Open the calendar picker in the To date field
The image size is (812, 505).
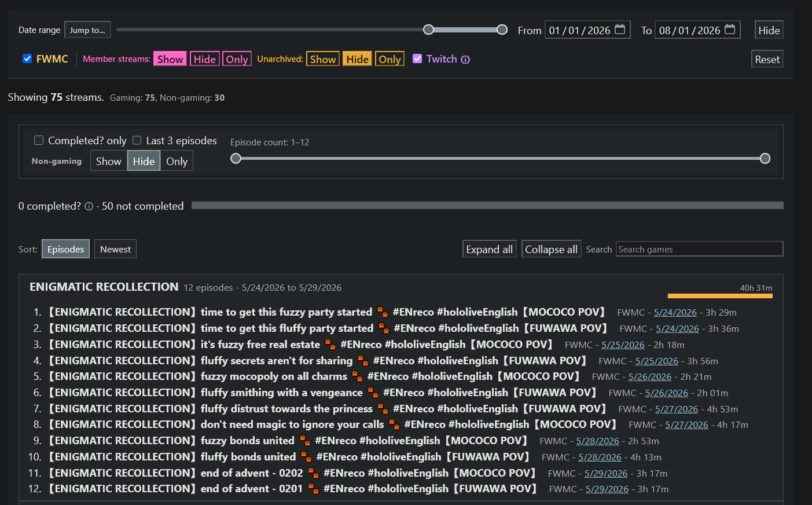click(730, 30)
